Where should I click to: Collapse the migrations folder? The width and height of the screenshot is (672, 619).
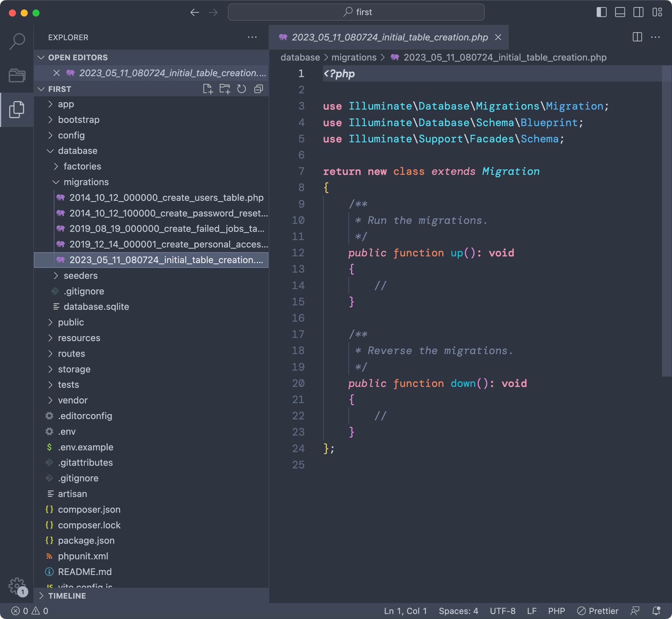(86, 182)
